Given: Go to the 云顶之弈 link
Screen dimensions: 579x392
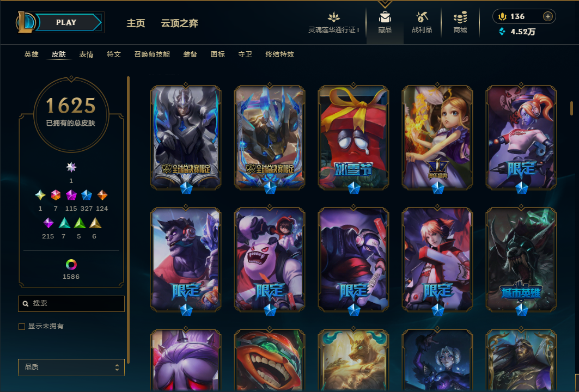Looking at the screenshot, I should (x=179, y=23).
